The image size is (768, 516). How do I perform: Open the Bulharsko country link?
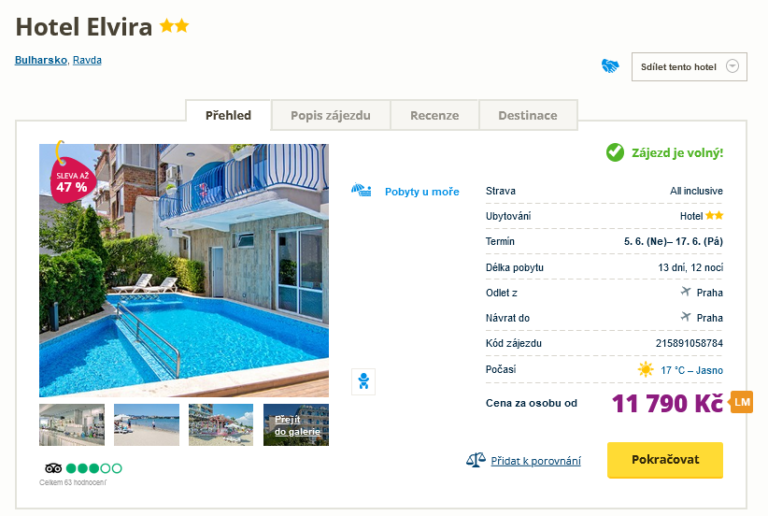click(x=41, y=60)
